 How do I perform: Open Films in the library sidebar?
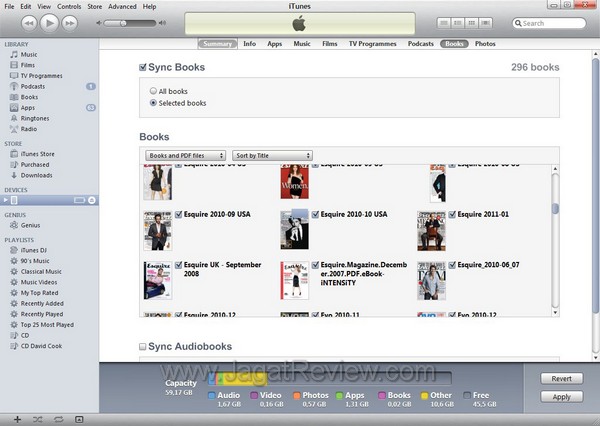28,65
